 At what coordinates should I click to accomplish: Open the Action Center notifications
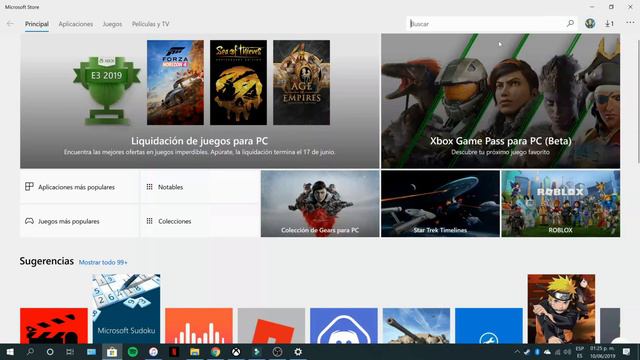coord(627,352)
